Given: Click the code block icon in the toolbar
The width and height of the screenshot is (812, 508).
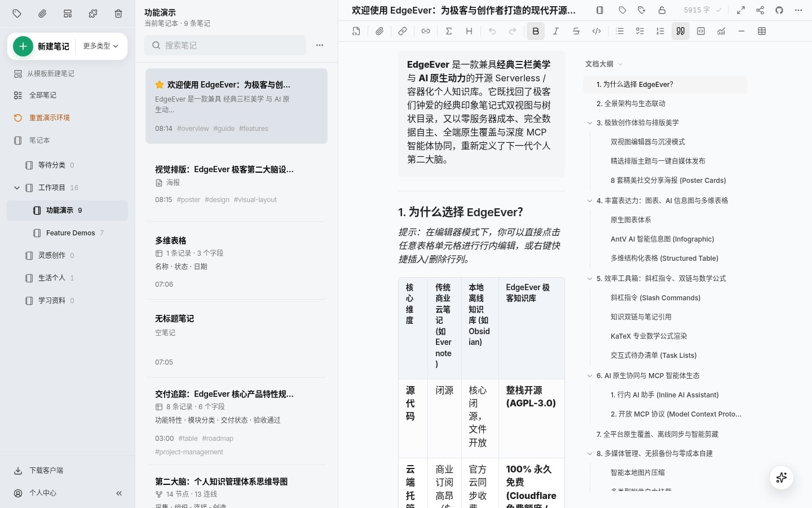Looking at the screenshot, I should (x=701, y=31).
